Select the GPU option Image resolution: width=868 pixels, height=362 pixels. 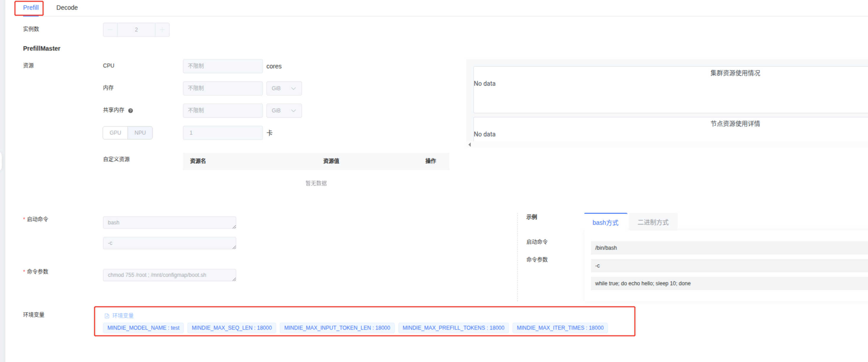pyautogui.click(x=115, y=133)
